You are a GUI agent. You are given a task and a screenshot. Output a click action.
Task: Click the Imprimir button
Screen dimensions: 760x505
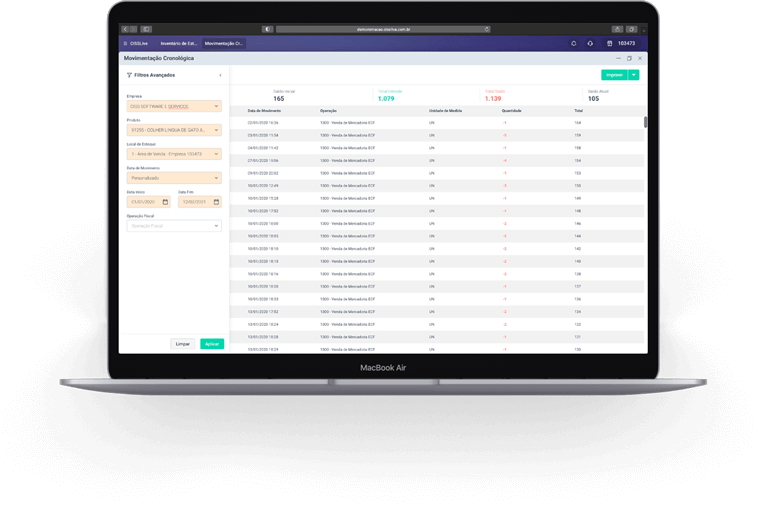pyautogui.click(x=615, y=75)
